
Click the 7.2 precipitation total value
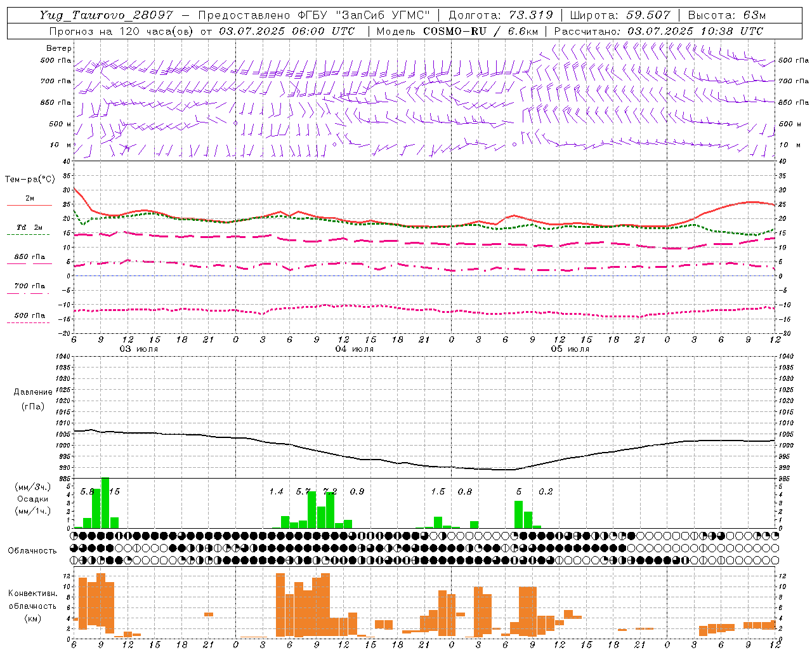tap(330, 492)
